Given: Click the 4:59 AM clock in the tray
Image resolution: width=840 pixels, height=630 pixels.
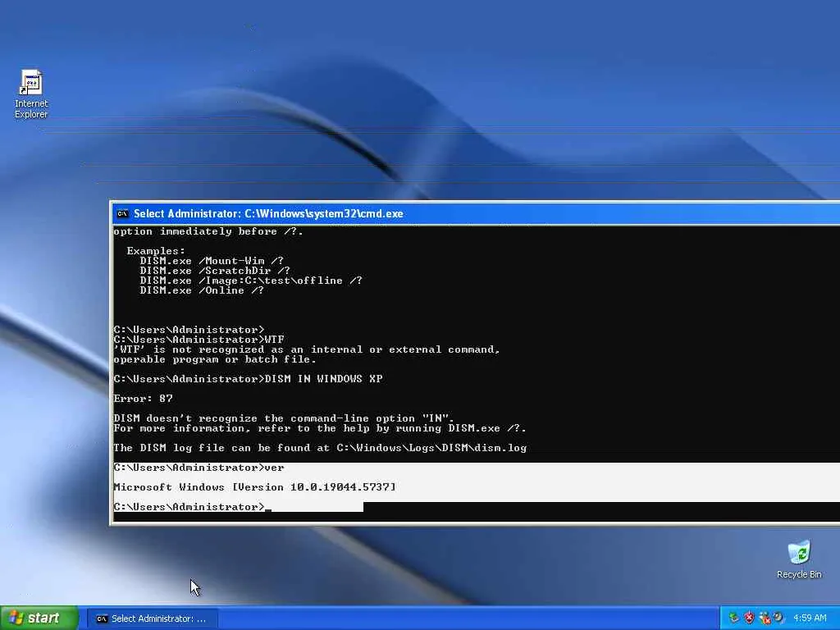Looking at the screenshot, I should point(810,619).
